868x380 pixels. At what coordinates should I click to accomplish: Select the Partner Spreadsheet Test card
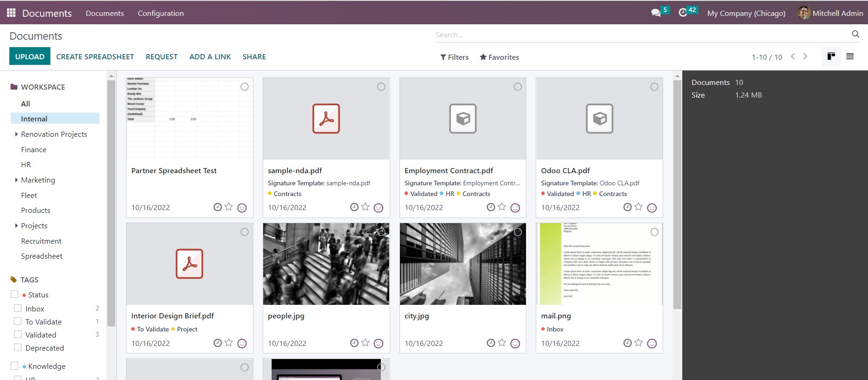pos(245,87)
